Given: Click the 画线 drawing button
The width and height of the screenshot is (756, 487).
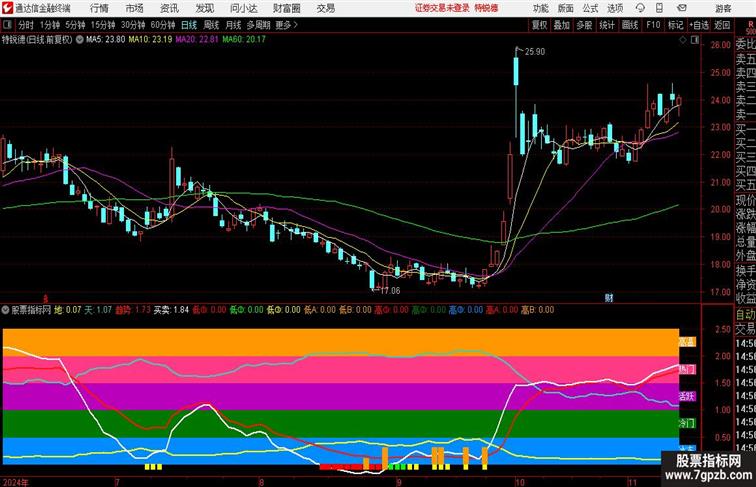Looking at the screenshot, I should 630,25.
